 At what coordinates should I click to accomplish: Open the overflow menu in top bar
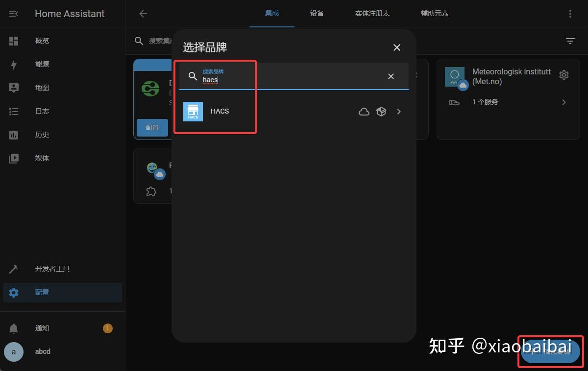click(x=570, y=13)
